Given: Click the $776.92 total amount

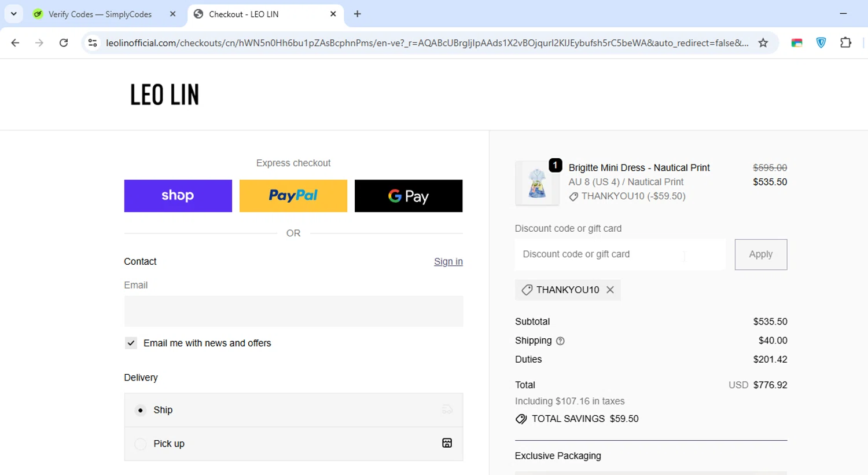Looking at the screenshot, I should click(770, 385).
